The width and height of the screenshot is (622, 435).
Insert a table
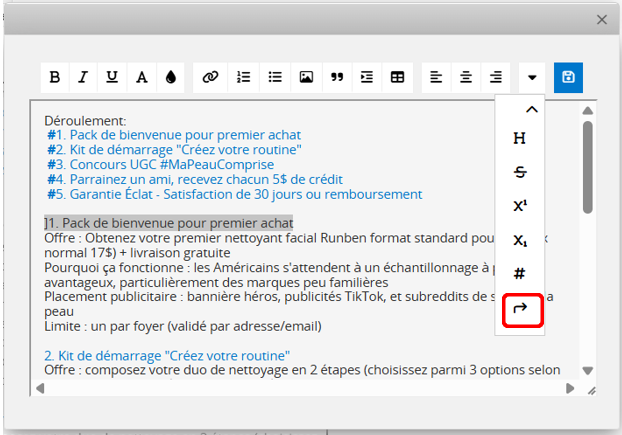pos(397,77)
